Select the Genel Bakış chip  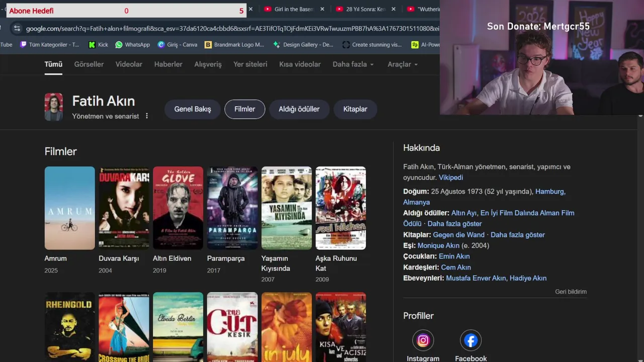click(193, 109)
